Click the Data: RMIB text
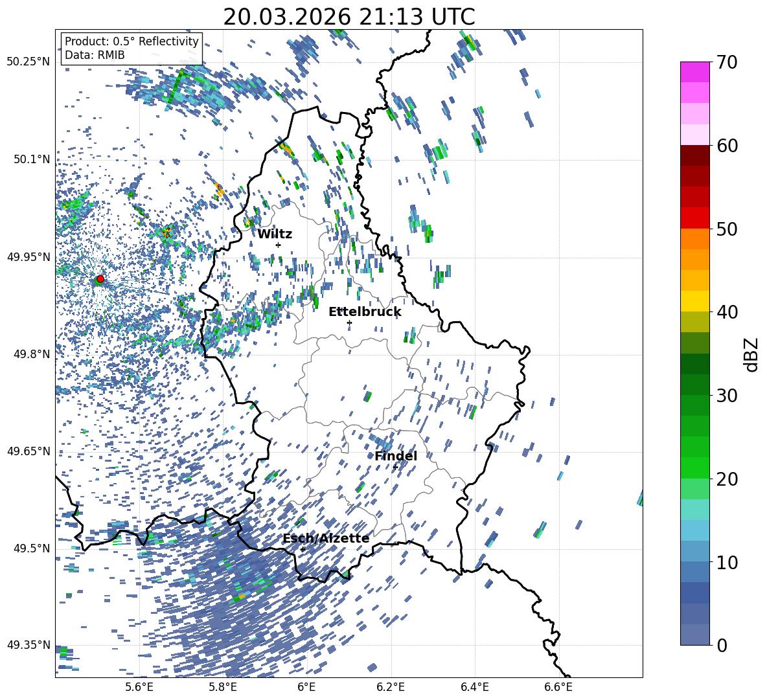 (95, 55)
